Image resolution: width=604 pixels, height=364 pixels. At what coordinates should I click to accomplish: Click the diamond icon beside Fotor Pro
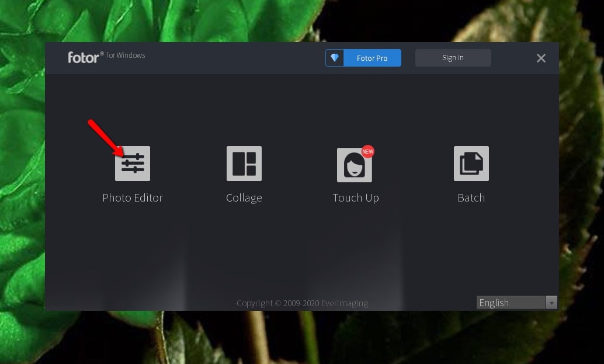point(334,58)
